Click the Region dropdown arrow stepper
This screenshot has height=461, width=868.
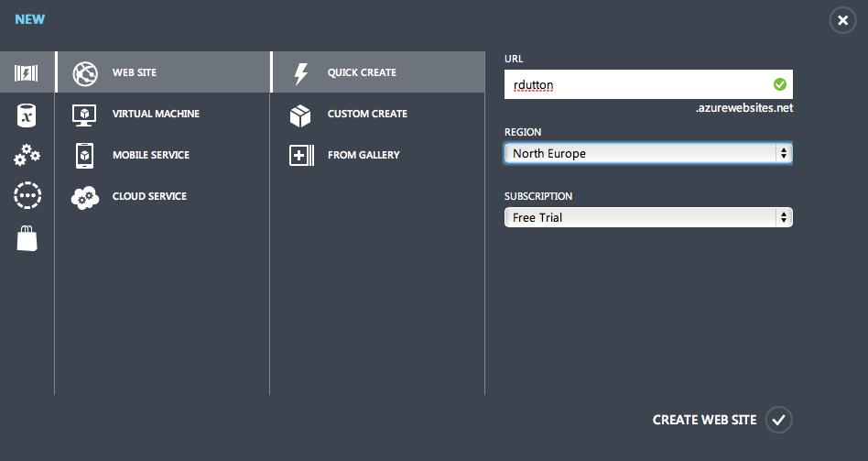(784, 153)
